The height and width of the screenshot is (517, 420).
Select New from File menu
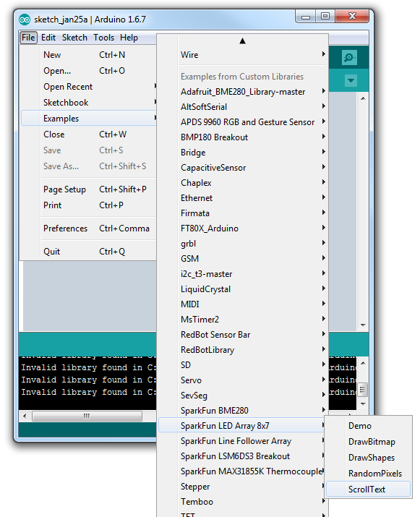(89, 55)
